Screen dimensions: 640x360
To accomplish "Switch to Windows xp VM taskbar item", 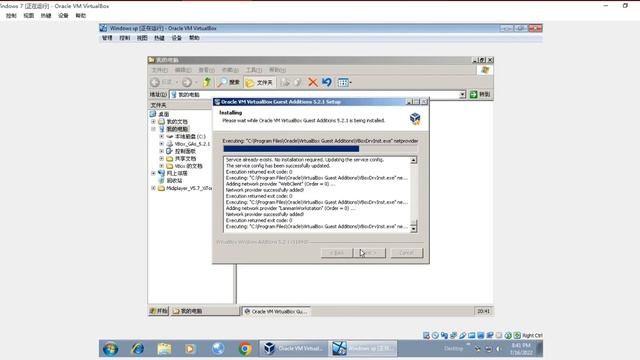I will pos(363,349).
